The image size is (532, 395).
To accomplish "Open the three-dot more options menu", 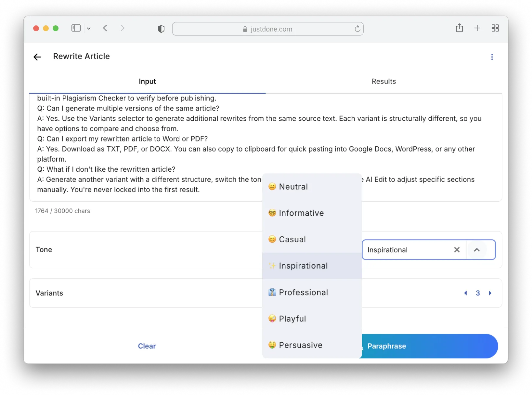I will (492, 57).
